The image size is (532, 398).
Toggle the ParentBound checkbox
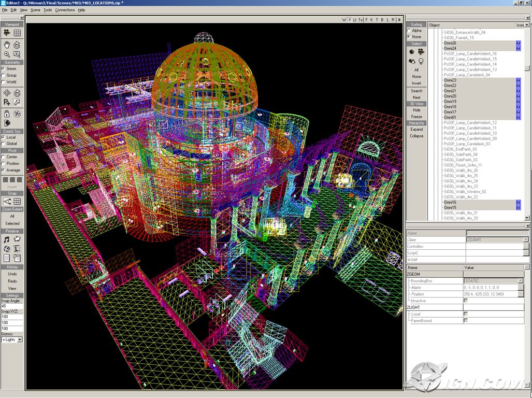(x=466, y=320)
